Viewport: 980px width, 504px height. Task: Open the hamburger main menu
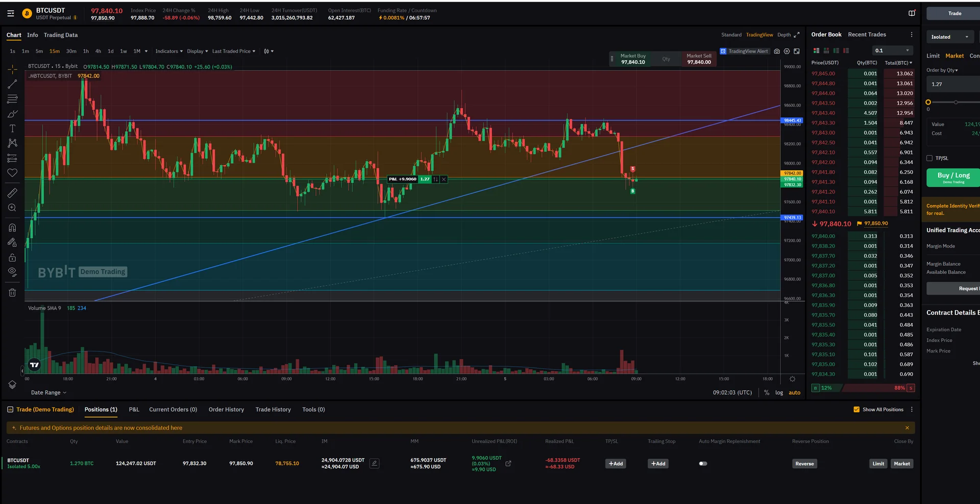pyautogui.click(x=10, y=14)
